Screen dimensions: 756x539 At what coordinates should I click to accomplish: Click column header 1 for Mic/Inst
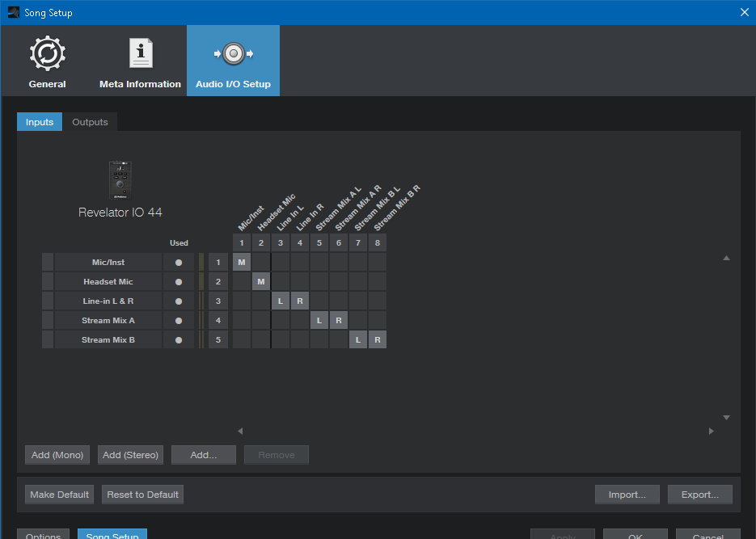(x=242, y=242)
